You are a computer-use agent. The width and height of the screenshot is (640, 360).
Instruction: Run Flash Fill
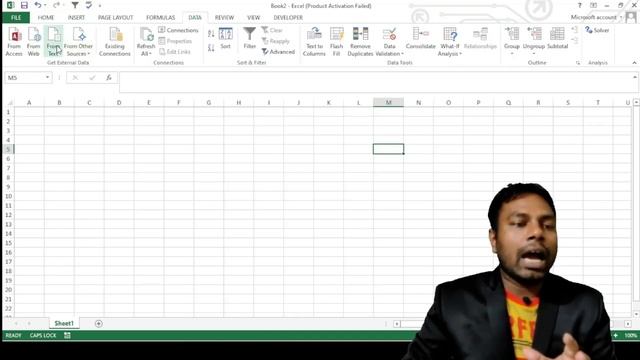[x=337, y=42]
